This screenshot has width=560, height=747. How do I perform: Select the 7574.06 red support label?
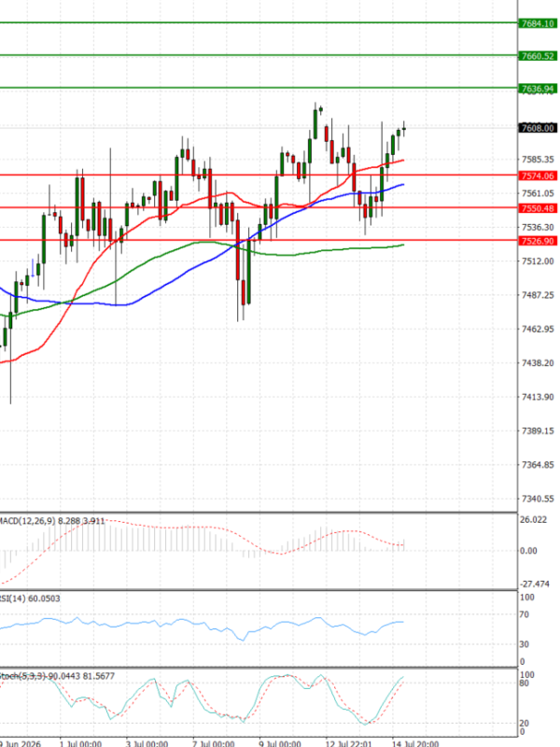click(538, 176)
